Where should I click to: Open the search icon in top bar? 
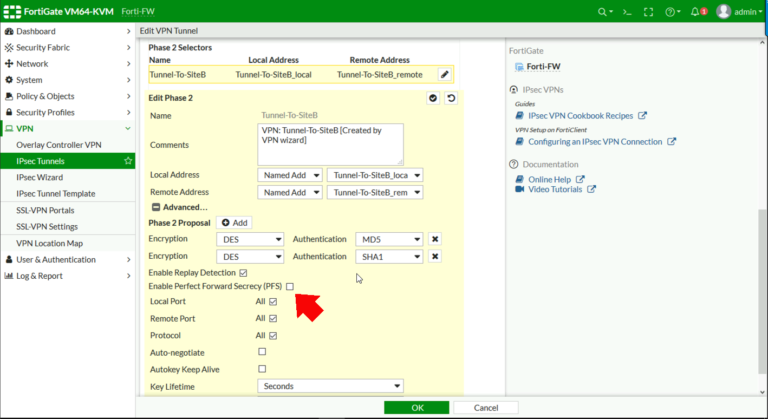click(x=605, y=12)
